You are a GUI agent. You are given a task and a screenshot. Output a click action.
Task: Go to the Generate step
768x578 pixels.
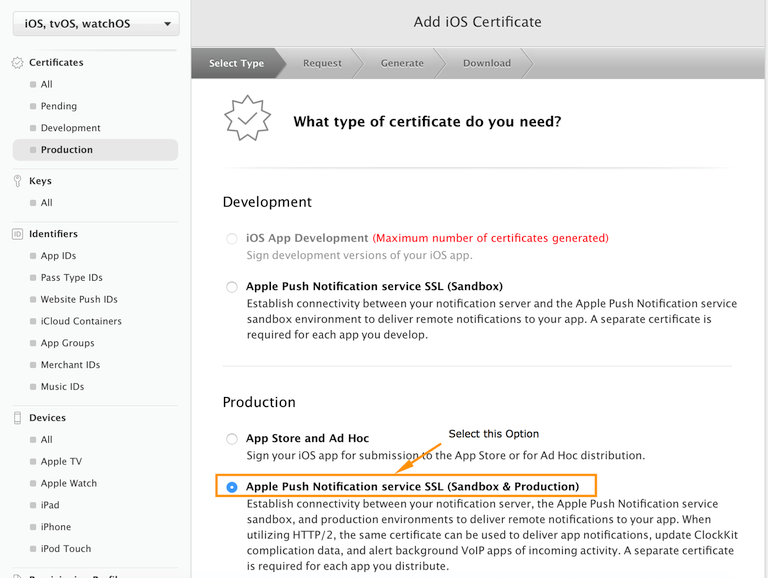402,63
